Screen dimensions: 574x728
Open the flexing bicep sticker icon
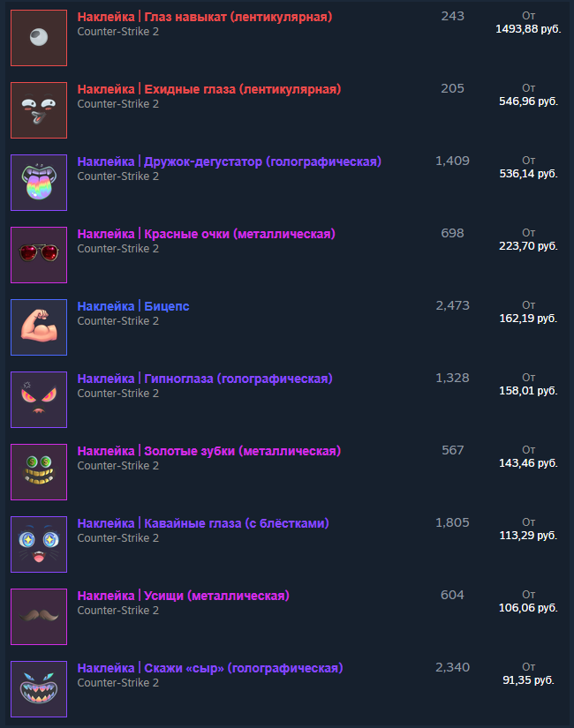pyautogui.click(x=39, y=327)
